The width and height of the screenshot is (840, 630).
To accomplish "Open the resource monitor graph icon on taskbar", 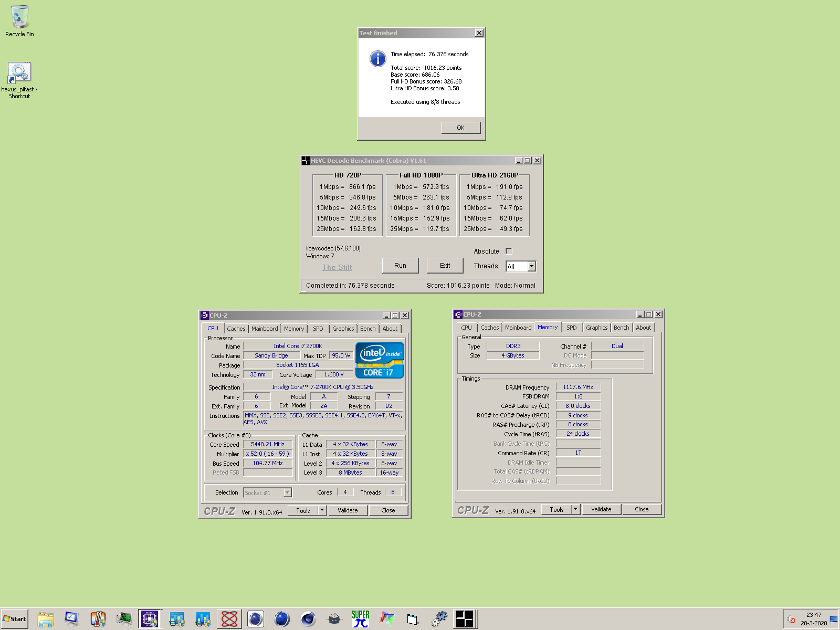I will tap(124, 619).
